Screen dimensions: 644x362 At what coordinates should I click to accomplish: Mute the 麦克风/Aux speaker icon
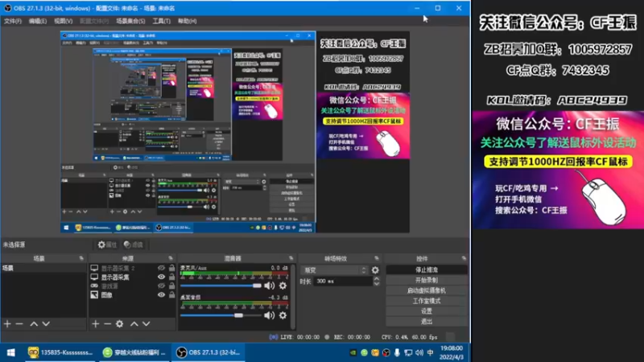coord(270,286)
